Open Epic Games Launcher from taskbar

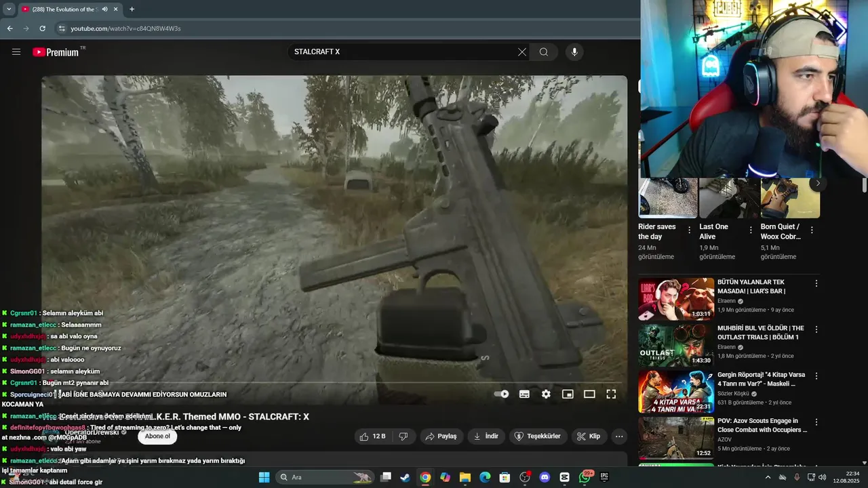604,477
